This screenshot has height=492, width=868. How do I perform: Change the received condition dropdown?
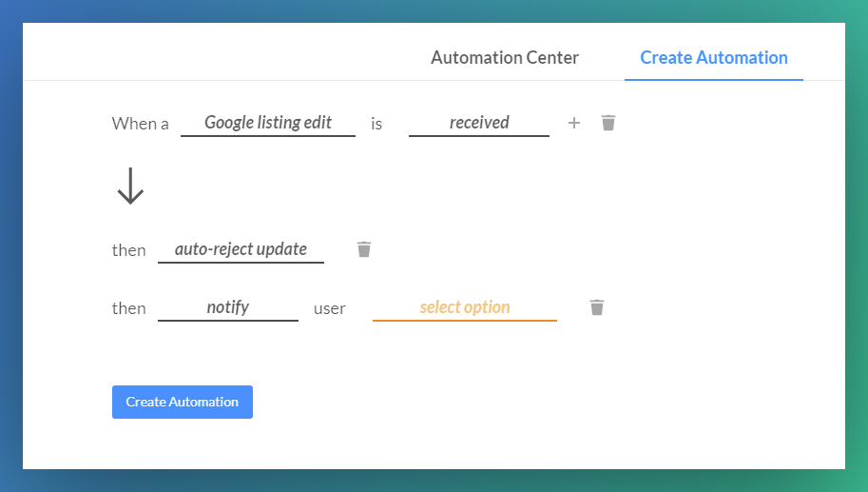pyautogui.click(x=479, y=123)
